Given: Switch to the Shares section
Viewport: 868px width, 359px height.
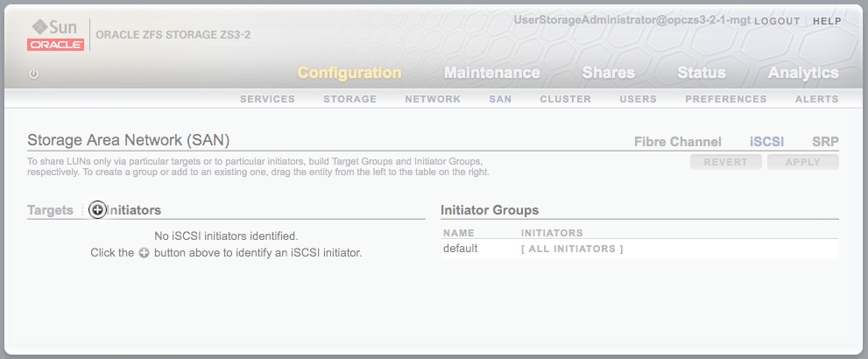Looking at the screenshot, I should pos(609,73).
